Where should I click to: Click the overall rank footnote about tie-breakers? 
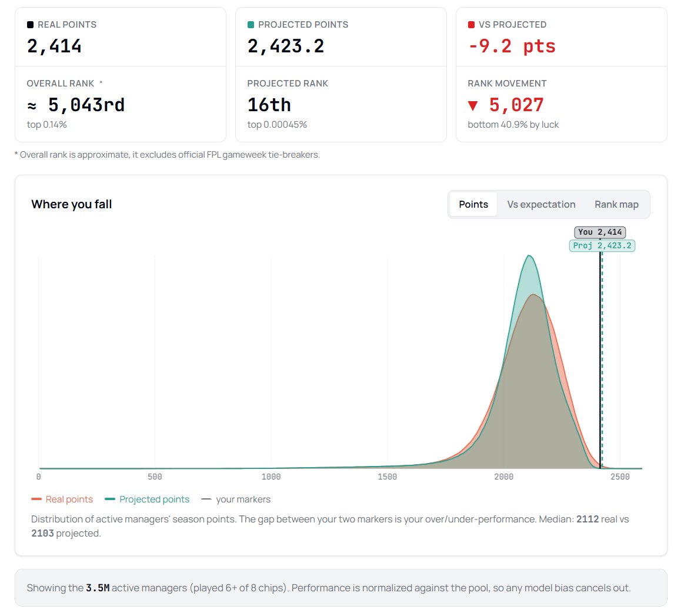[167, 155]
